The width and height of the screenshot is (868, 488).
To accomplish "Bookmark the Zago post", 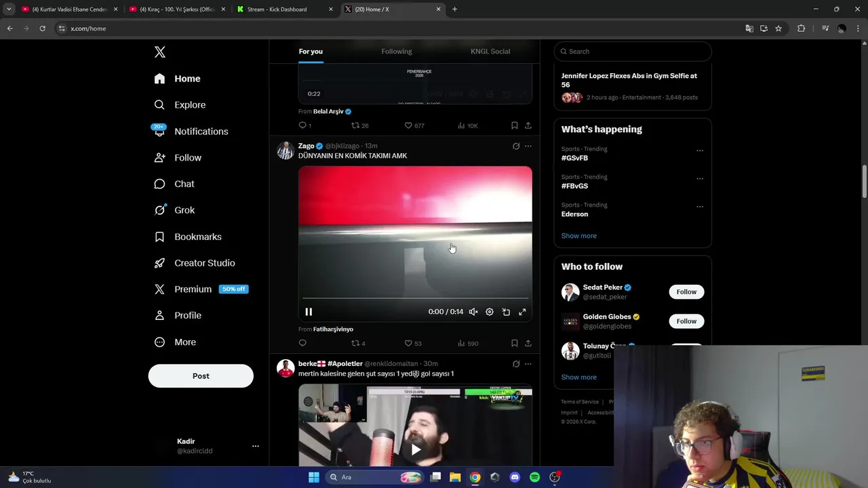I will [515, 343].
